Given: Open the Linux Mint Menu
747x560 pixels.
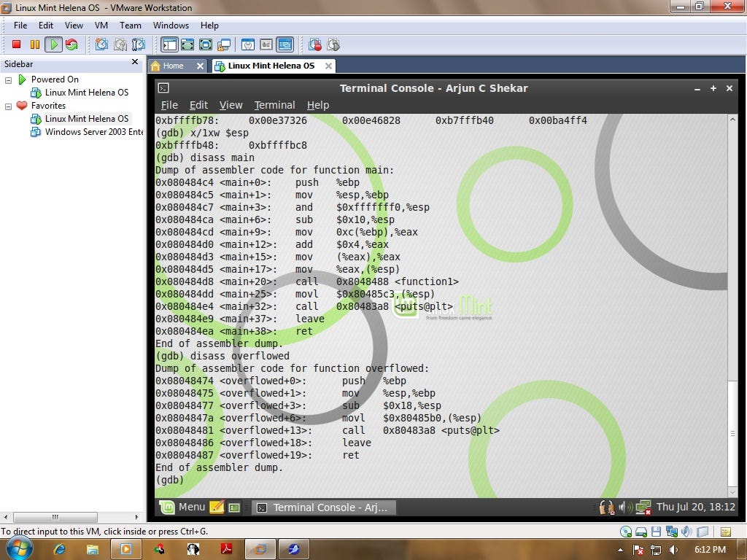Looking at the screenshot, I should pyautogui.click(x=184, y=507).
